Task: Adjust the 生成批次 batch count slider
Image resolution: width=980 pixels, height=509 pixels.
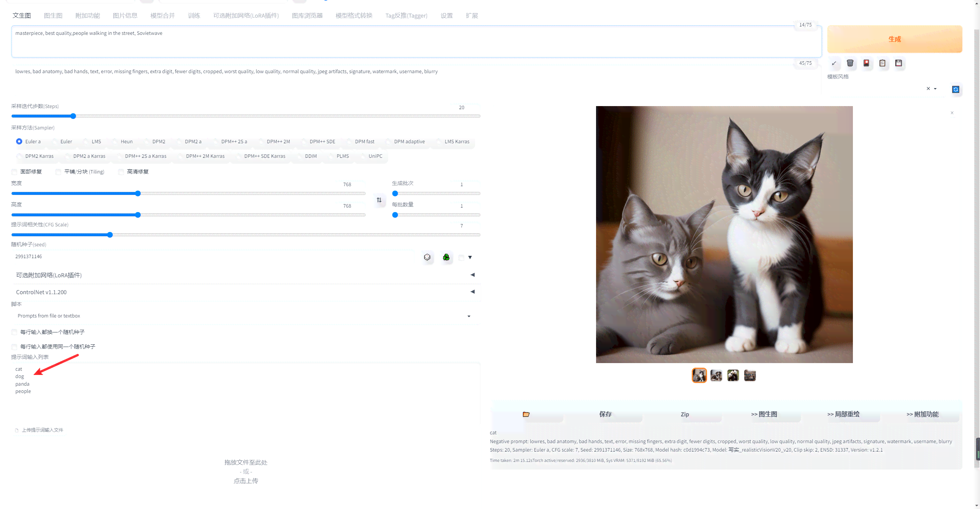Action: click(436, 193)
